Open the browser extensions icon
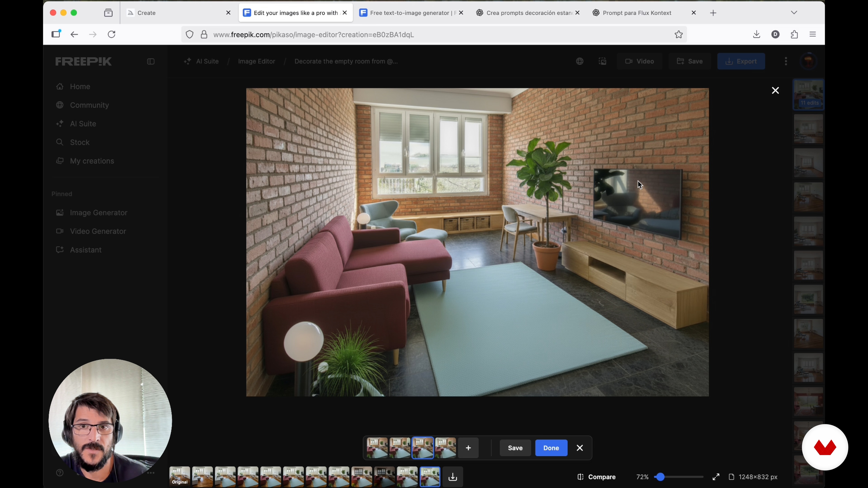Viewport: 868px width, 488px height. 794,34
